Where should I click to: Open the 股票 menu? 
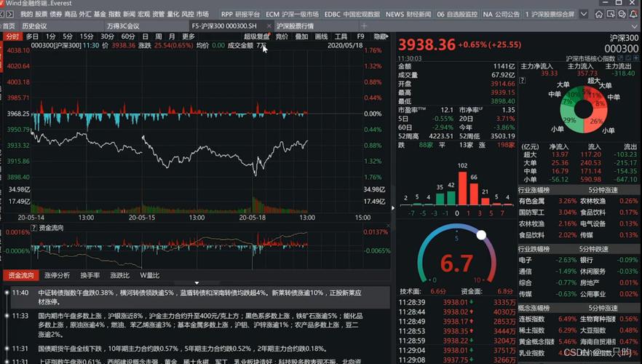(x=41, y=14)
